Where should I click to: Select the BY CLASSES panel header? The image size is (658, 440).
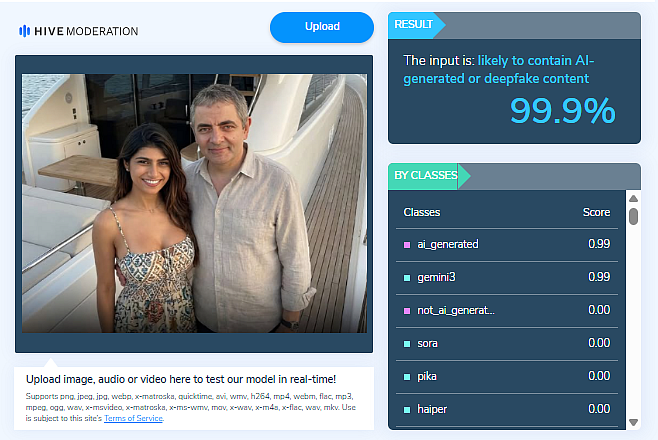tap(426, 176)
